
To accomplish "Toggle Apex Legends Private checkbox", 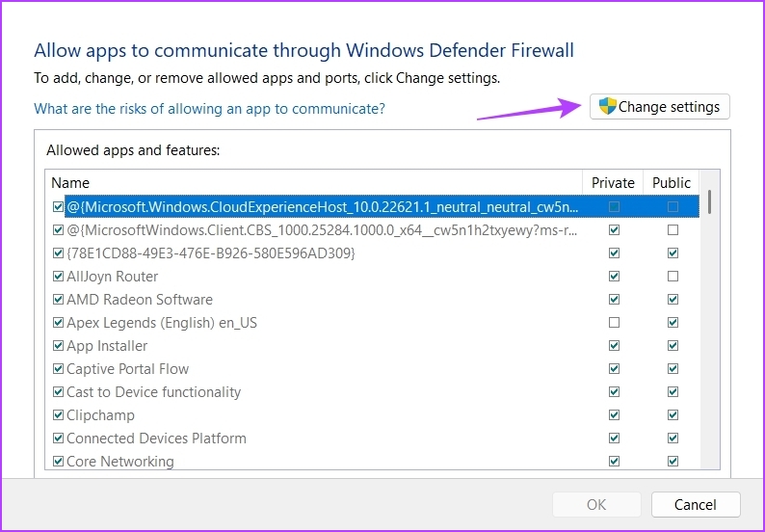I will [x=615, y=323].
